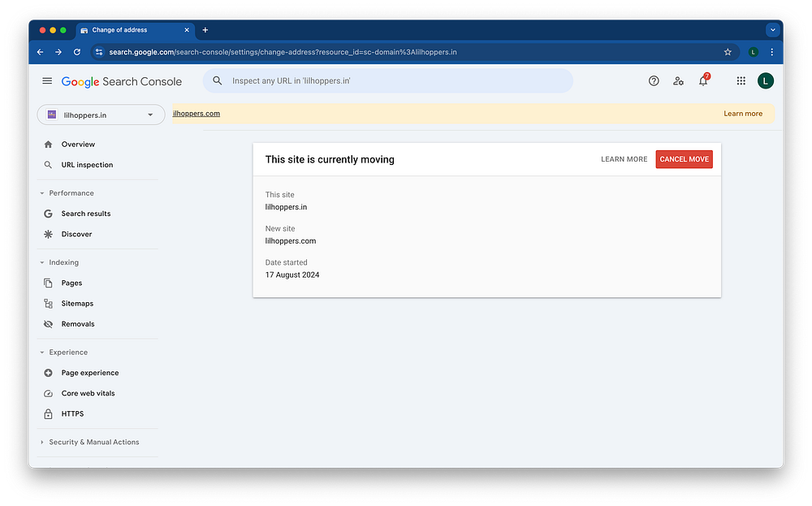Viewport: 812px width, 506px height.
Task: Click the This site lilhoppers.in value
Action: 286,207
